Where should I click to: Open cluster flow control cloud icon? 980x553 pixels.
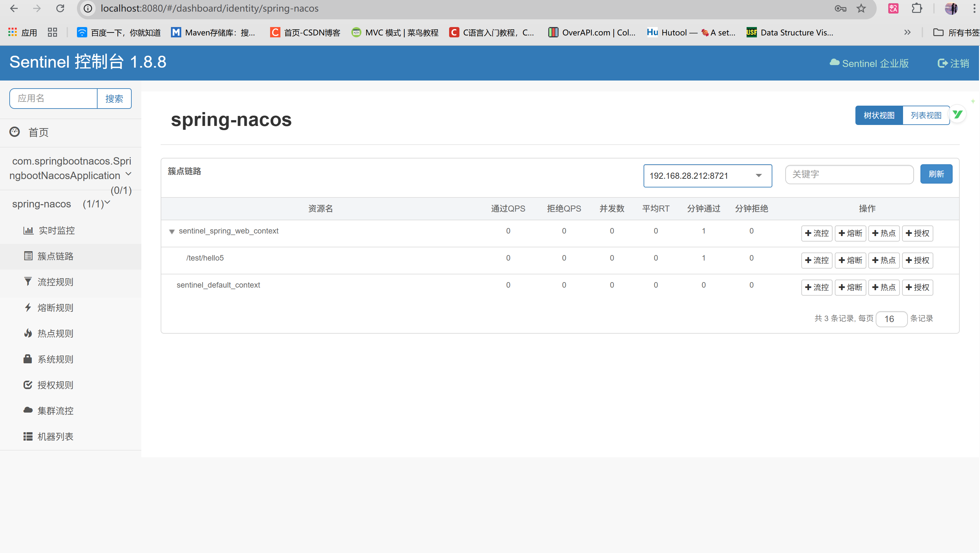click(x=28, y=410)
